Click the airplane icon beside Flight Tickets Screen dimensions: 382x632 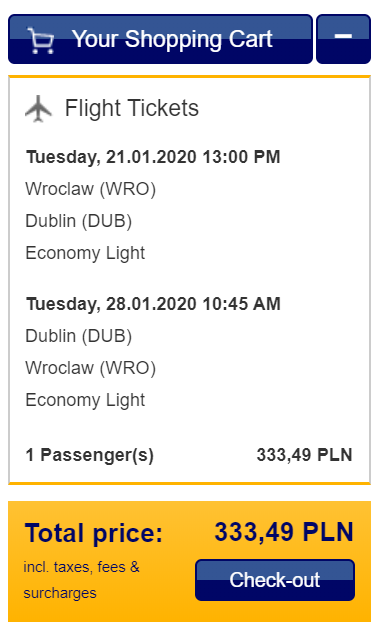pyautogui.click(x=39, y=108)
